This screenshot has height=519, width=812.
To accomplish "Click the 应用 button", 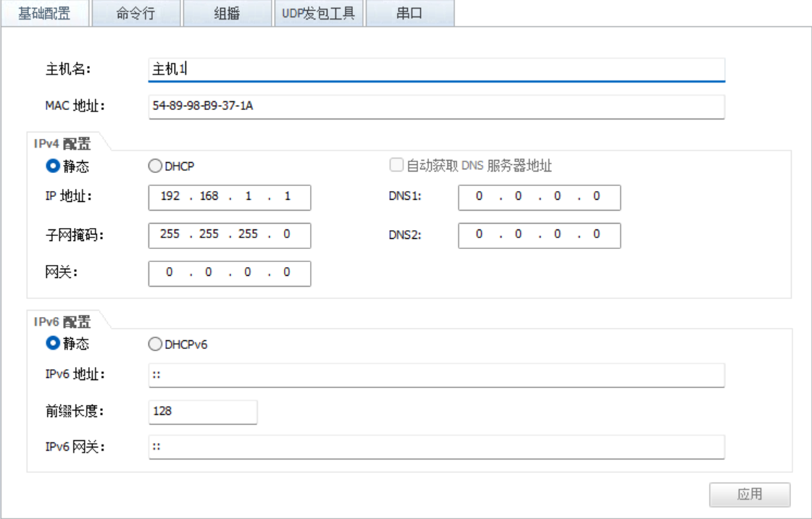I will coord(750,494).
